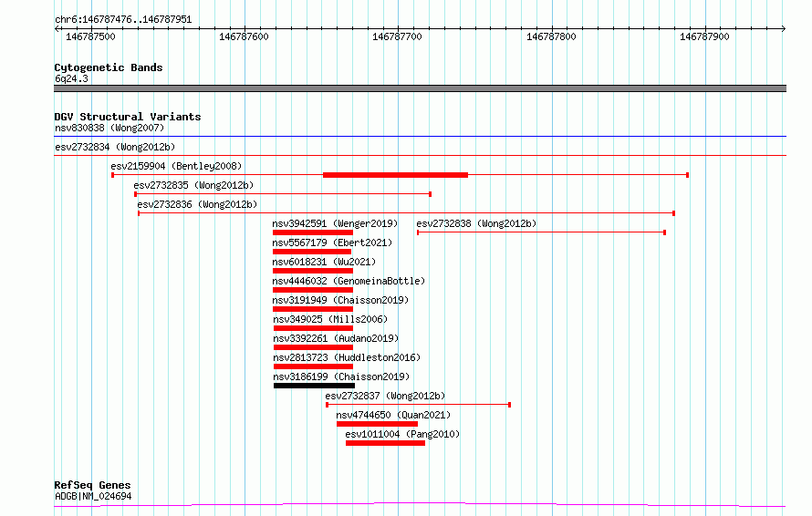This screenshot has width=812, height=516.
Task: Click the esv2159904 (Bentley2008) thick red bar
Action: pos(395,175)
